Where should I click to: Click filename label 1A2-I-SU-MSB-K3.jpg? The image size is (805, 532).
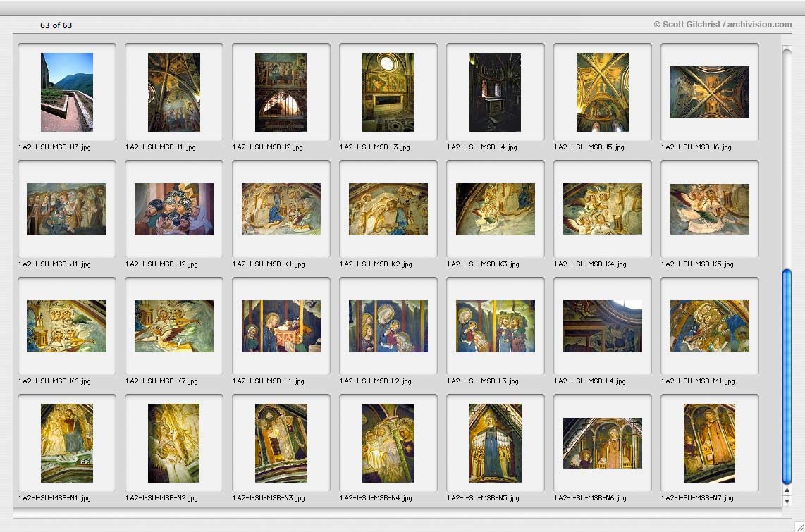(483, 264)
